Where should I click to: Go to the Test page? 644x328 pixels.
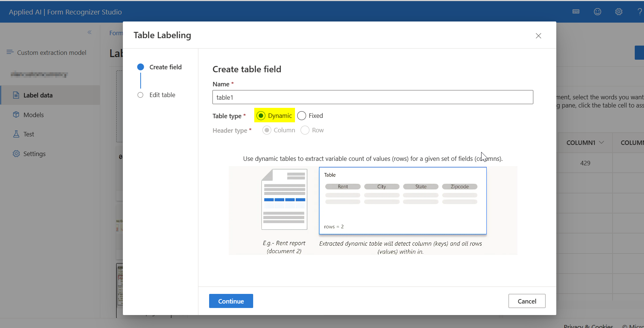[28, 134]
